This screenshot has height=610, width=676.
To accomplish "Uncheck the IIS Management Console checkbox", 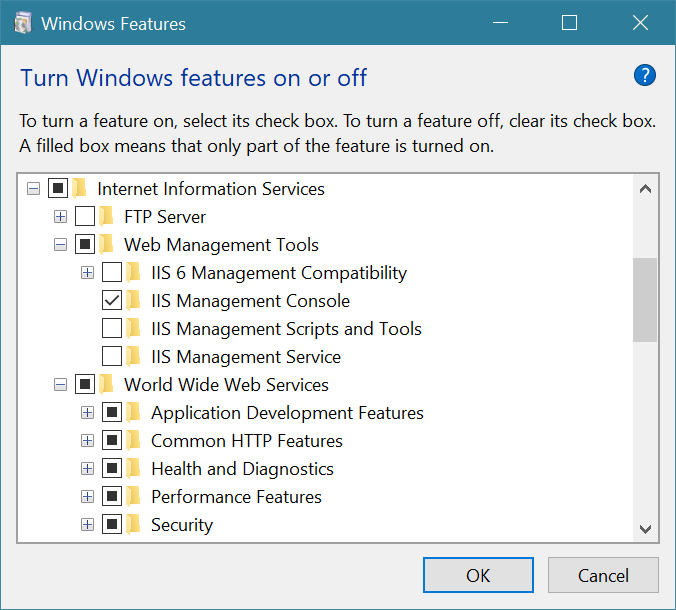I will point(112,301).
